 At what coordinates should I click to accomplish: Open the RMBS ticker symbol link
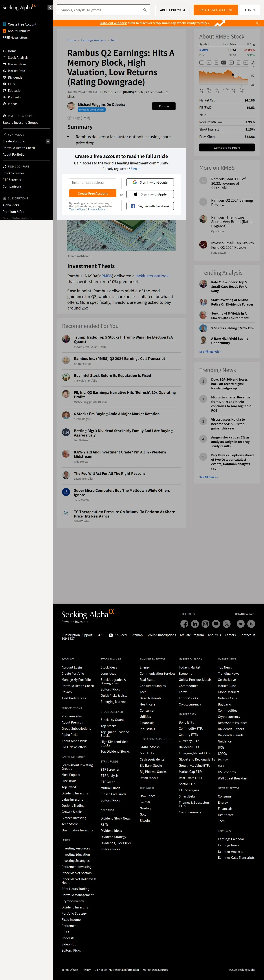point(203,50)
